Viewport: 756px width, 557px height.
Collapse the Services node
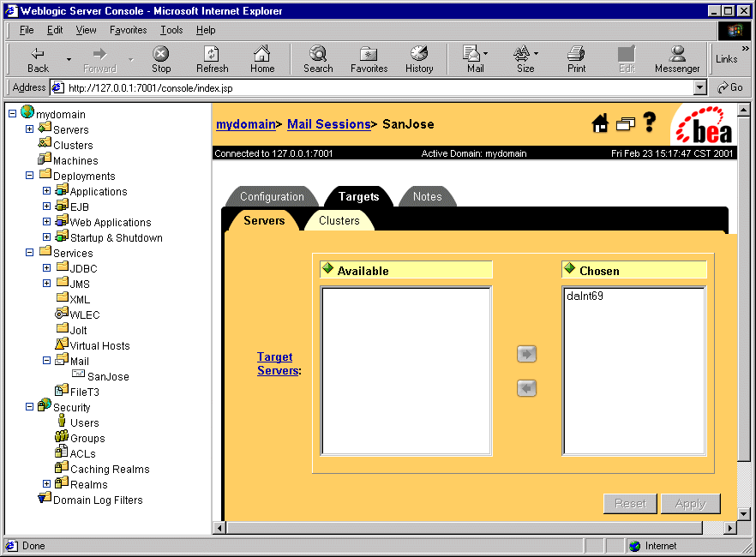point(29,253)
